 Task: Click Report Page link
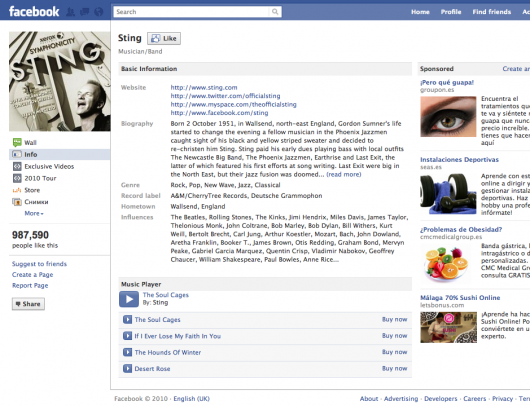30,285
